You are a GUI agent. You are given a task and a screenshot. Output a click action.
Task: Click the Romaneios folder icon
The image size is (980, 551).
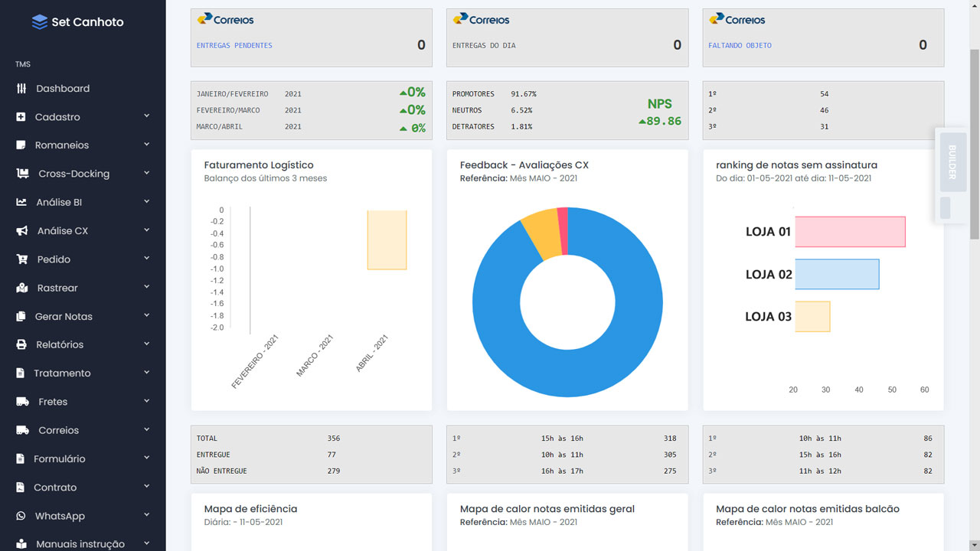click(21, 145)
